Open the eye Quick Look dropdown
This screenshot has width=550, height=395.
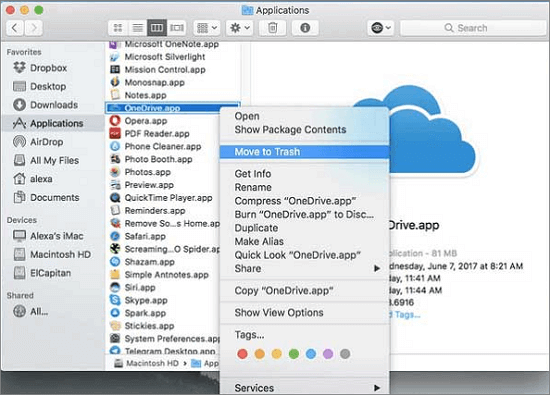point(381,28)
